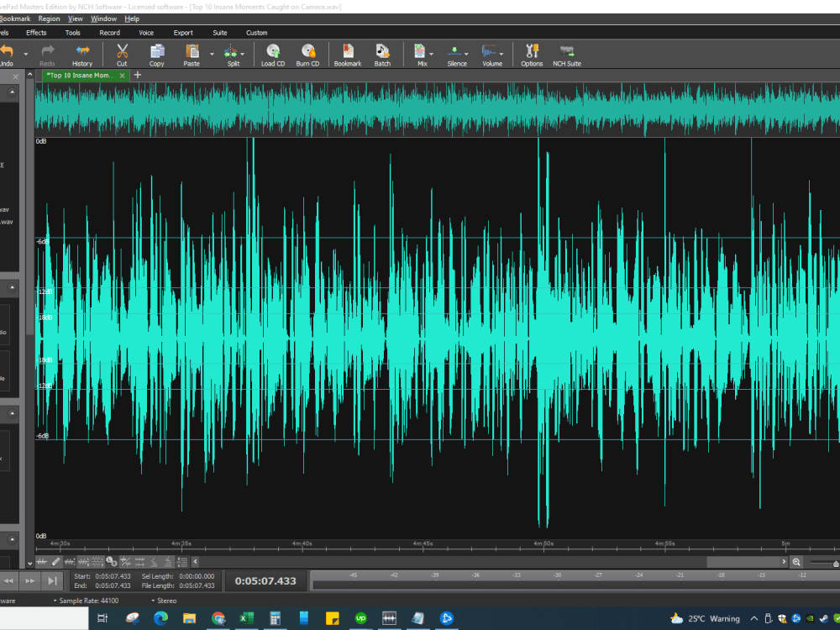Click the Burn CD icon
The height and width of the screenshot is (630, 840).
308,51
